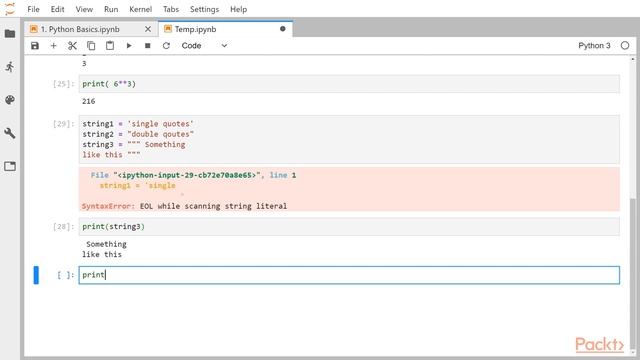Click the string1 assignment code cell
640x360 pixels.
(x=349, y=139)
